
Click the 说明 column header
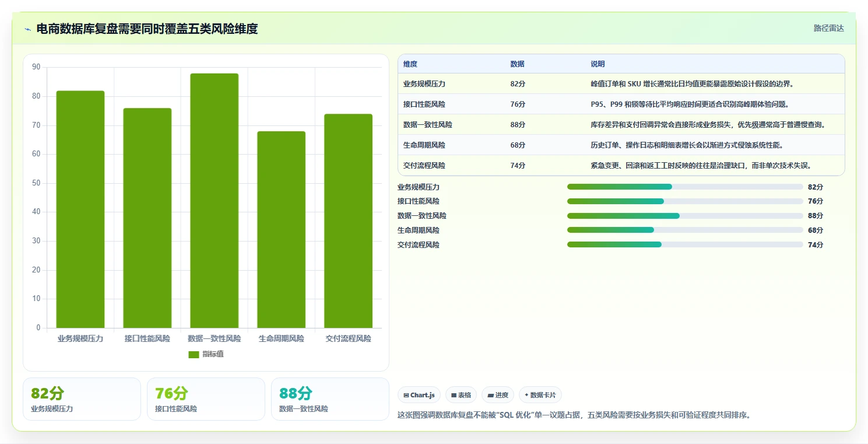(x=598, y=64)
